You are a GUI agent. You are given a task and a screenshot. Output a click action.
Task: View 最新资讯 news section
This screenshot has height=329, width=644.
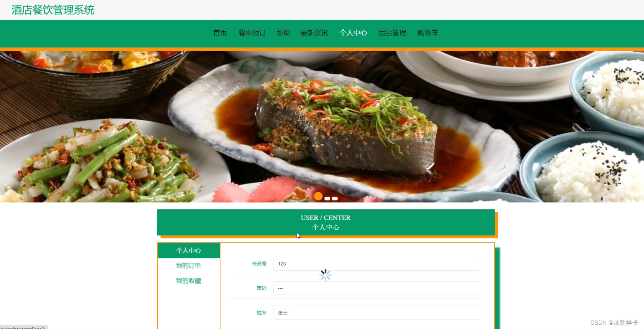click(x=314, y=33)
